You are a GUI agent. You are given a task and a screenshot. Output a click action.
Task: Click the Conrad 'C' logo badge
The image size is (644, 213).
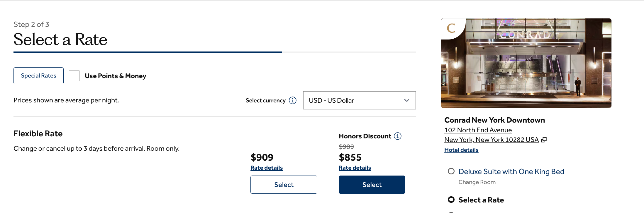(451, 28)
